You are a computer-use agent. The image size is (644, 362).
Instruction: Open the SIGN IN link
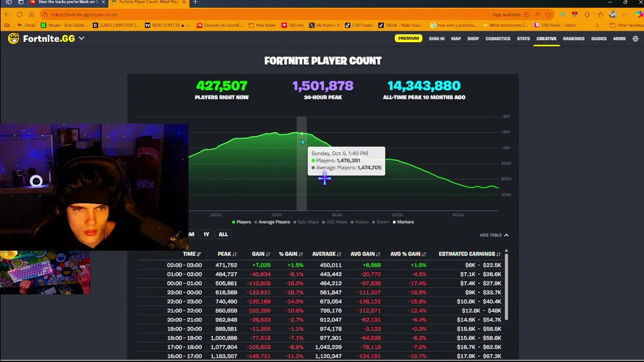pyautogui.click(x=437, y=39)
